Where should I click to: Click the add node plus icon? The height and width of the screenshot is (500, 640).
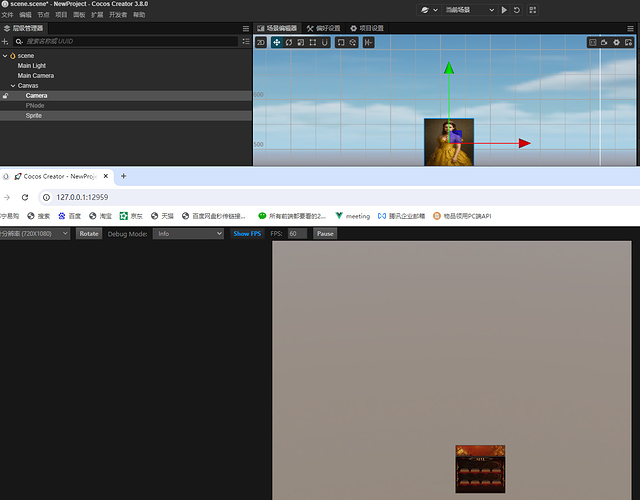click(x=5, y=41)
